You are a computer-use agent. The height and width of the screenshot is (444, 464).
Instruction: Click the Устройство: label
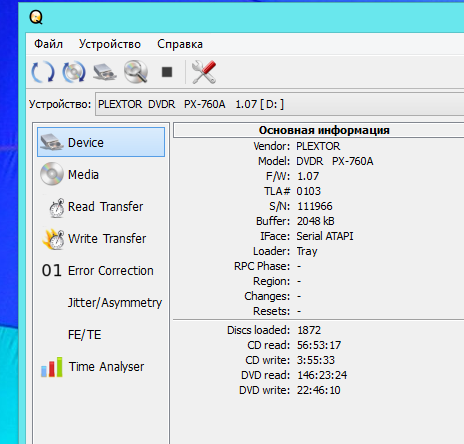coord(60,104)
